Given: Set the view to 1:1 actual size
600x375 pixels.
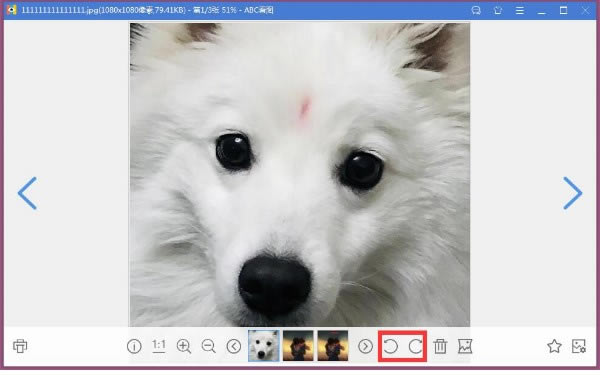Looking at the screenshot, I should pyautogui.click(x=159, y=346).
